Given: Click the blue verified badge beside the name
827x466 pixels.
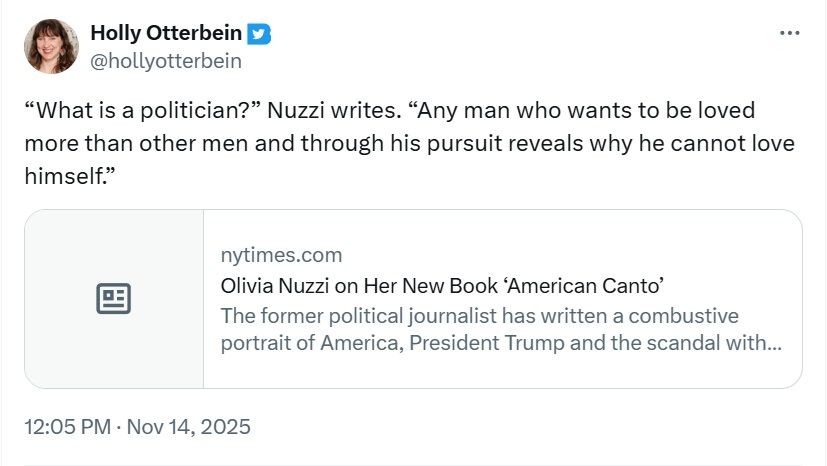Looking at the screenshot, I should point(260,33).
